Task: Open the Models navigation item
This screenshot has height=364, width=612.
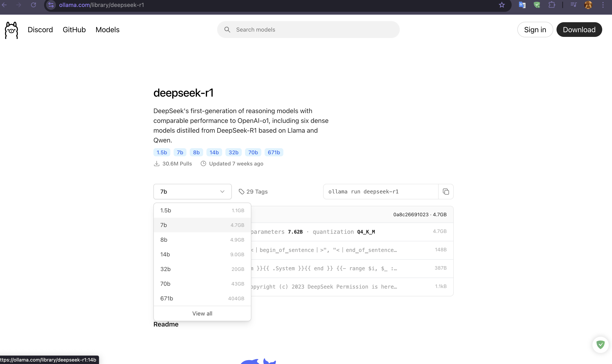Action: tap(107, 30)
